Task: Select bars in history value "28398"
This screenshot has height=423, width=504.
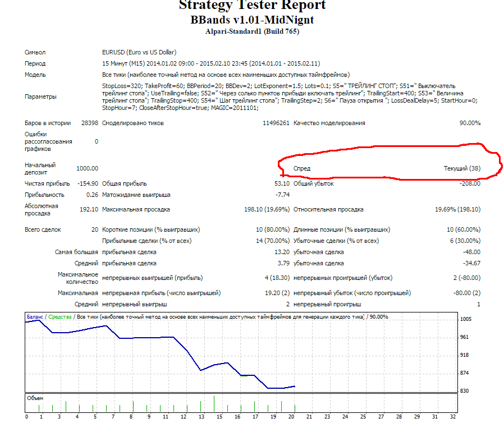Action: [90, 123]
